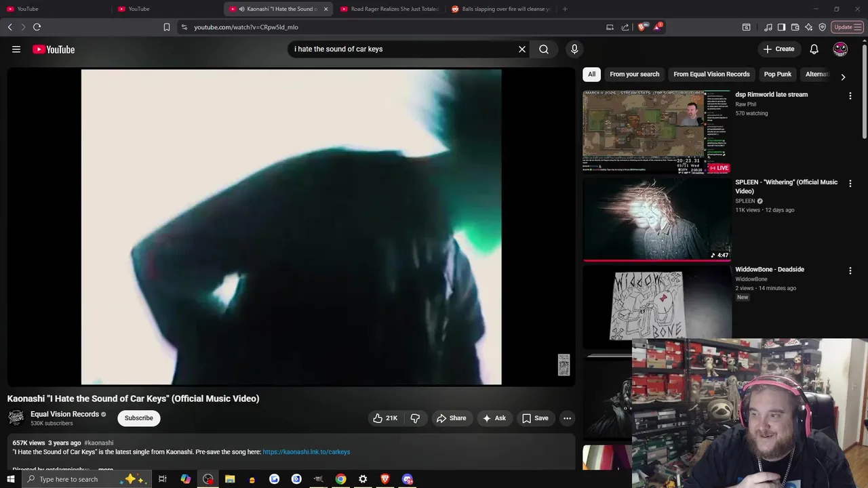Switch to first YouTube browser tab
The height and width of the screenshot is (488, 868).
[x=56, y=9]
